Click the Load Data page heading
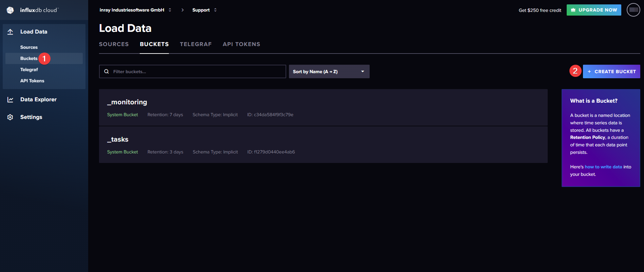The image size is (644, 272). (x=125, y=28)
